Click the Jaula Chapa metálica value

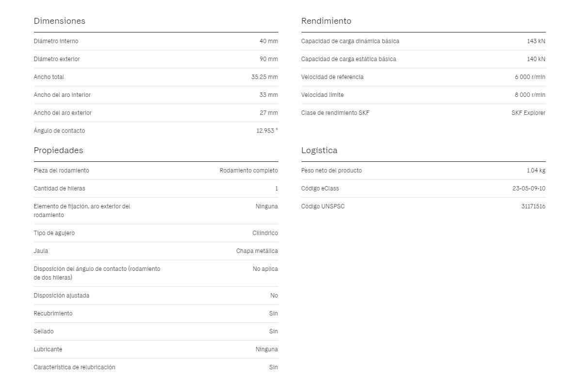point(257,251)
